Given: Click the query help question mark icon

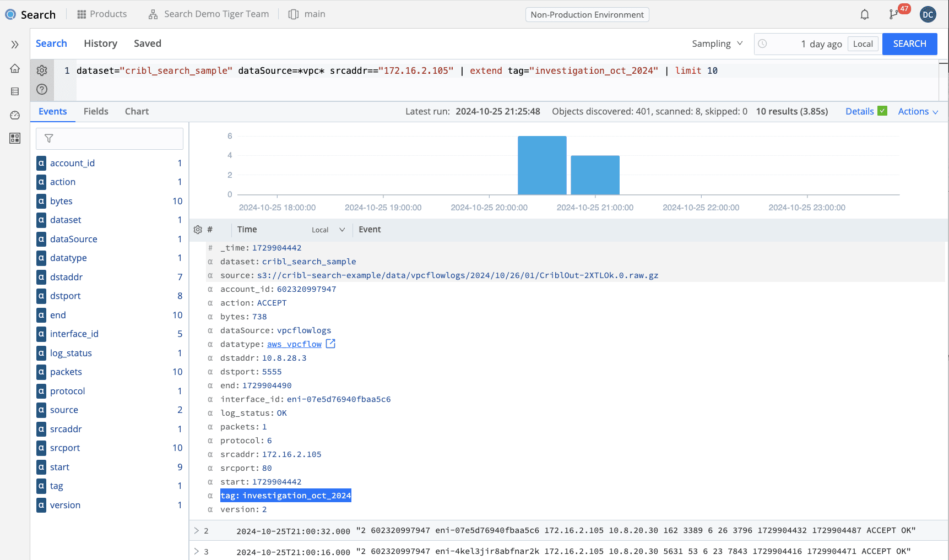Looking at the screenshot, I should pos(42,89).
